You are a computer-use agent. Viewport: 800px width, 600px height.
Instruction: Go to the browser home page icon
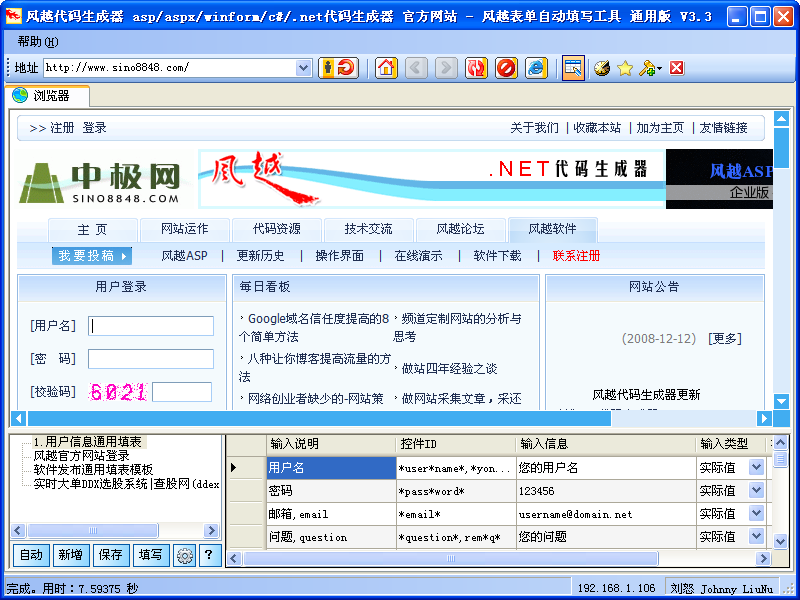[x=386, y=68]
